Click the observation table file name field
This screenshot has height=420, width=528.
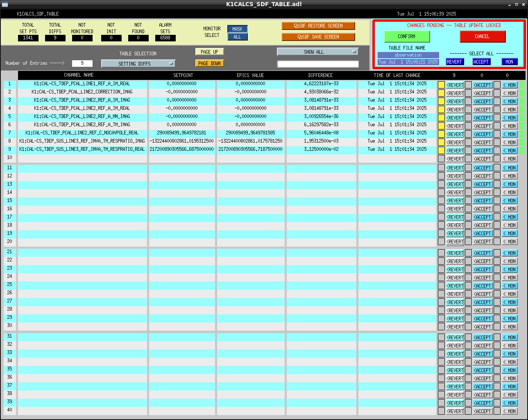[408, 55]
